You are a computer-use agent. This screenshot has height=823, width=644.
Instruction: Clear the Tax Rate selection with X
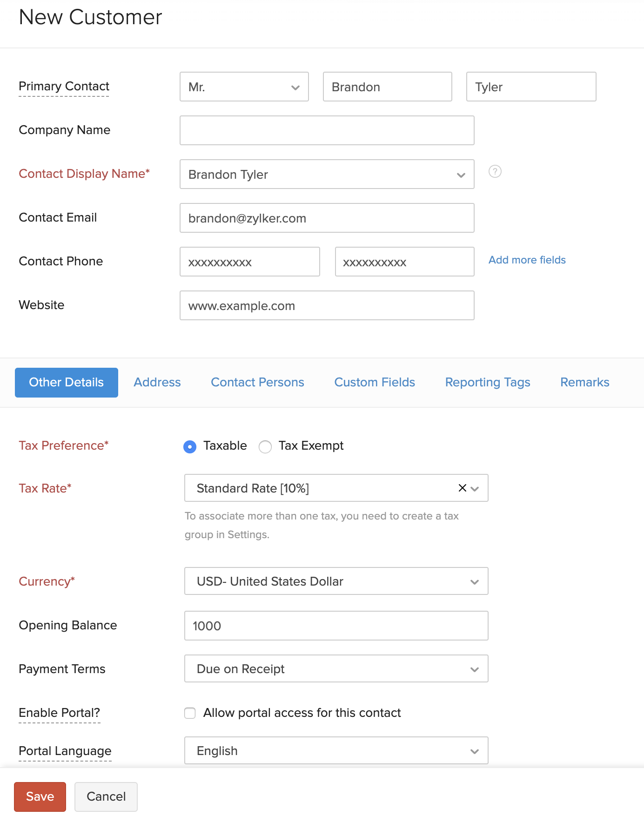(x=462, y=488)
